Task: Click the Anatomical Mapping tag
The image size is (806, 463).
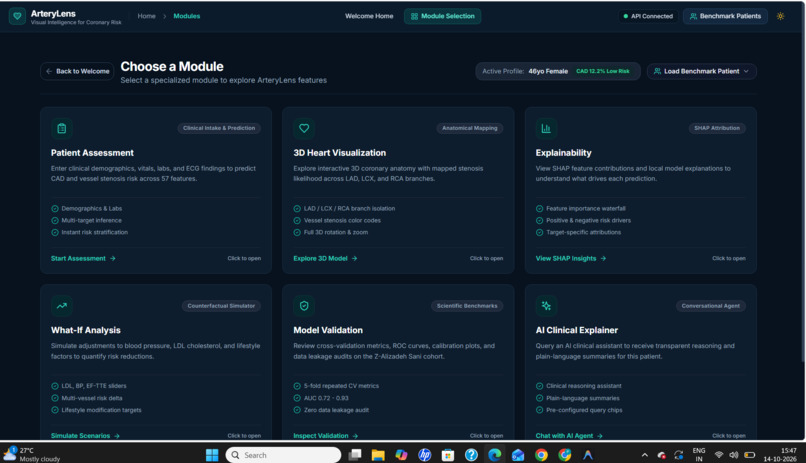Action: tap(470, 128)
